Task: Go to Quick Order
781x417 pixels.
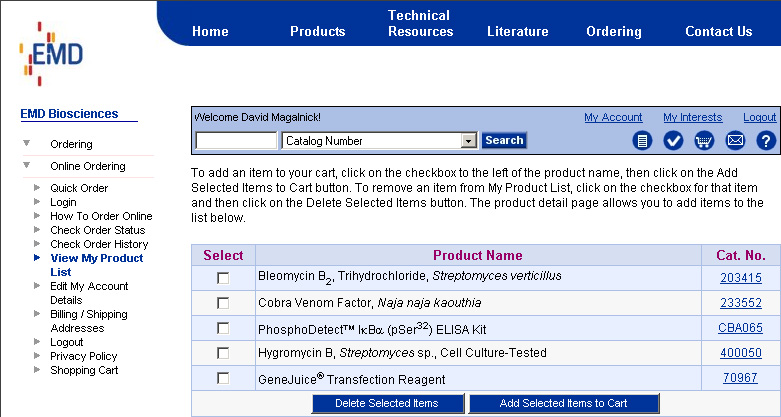Action: [x=79, y=188]
